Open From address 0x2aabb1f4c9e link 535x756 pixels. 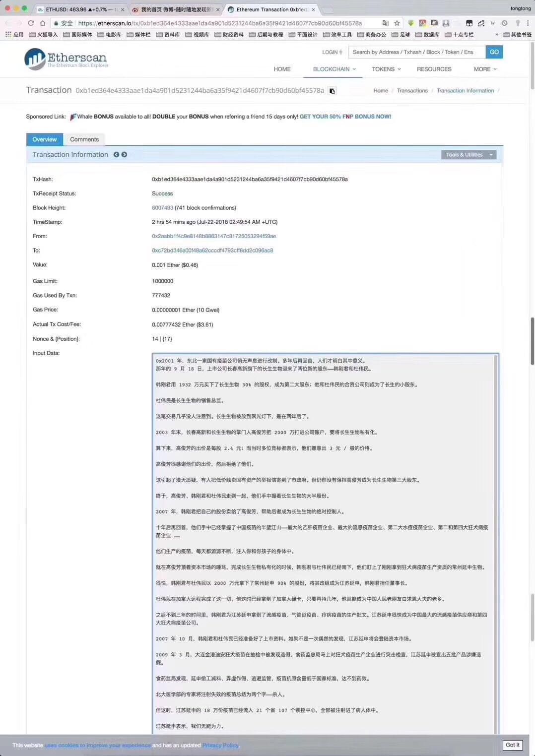tap(214, 236)
